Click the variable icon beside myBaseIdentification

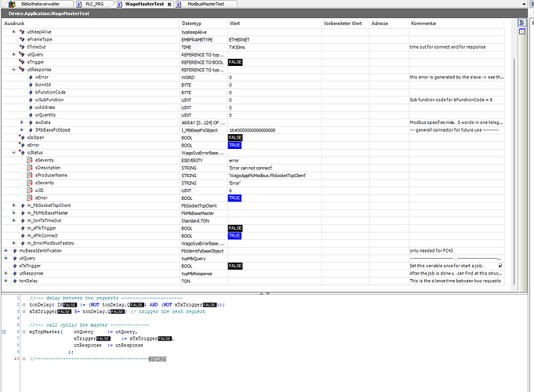tap(15, 251)
